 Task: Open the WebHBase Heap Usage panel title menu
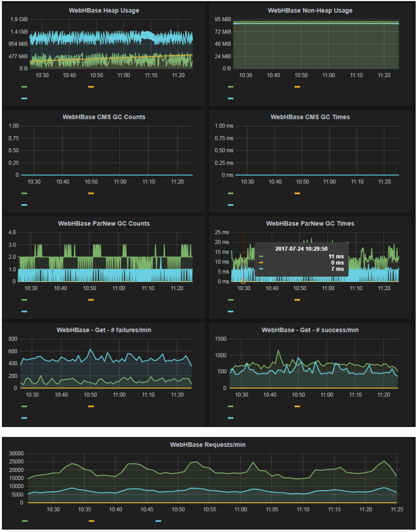point(104,10)
